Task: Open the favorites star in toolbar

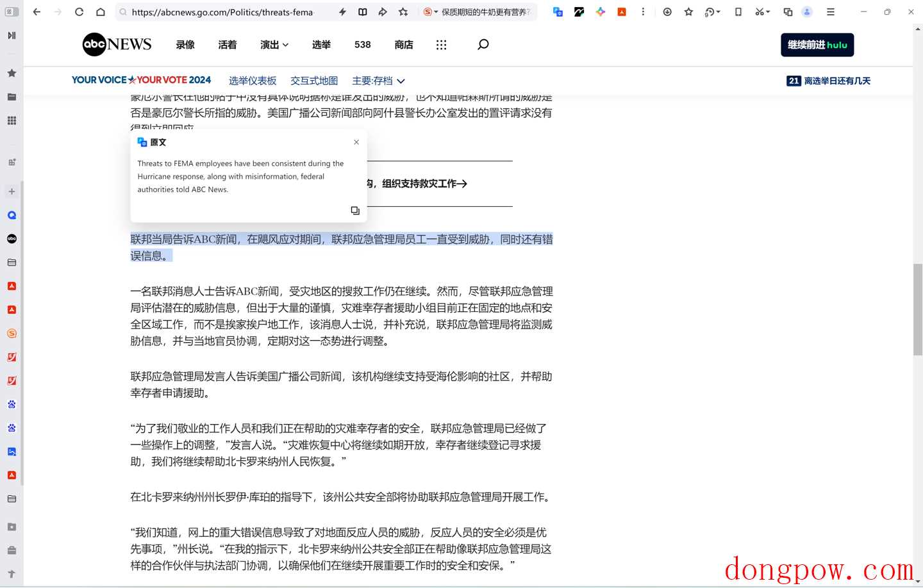Action: click(x=688, y=12)
